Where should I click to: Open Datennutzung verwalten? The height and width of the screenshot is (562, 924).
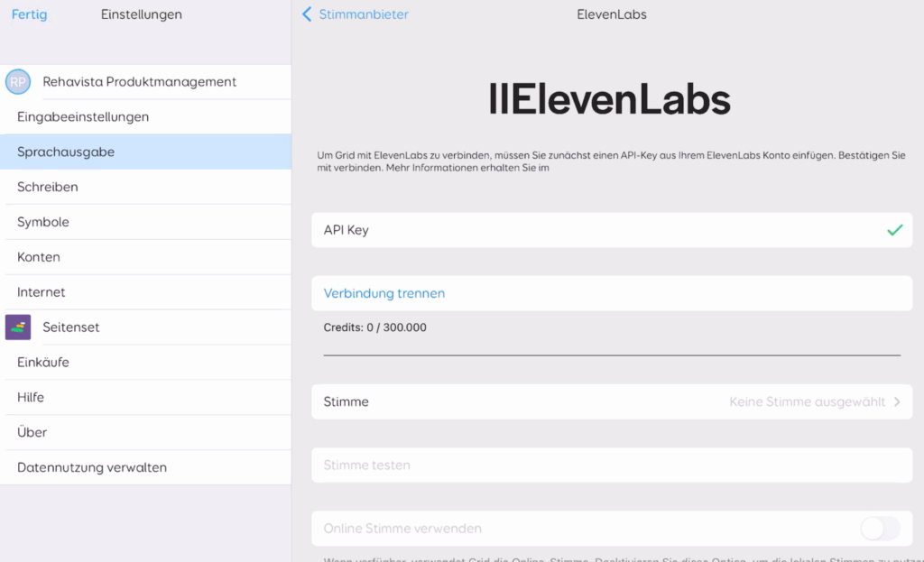(145, 467)
